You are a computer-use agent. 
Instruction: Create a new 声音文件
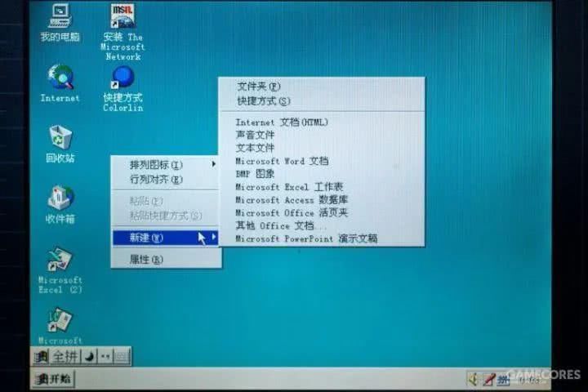[x=322, y=135]
